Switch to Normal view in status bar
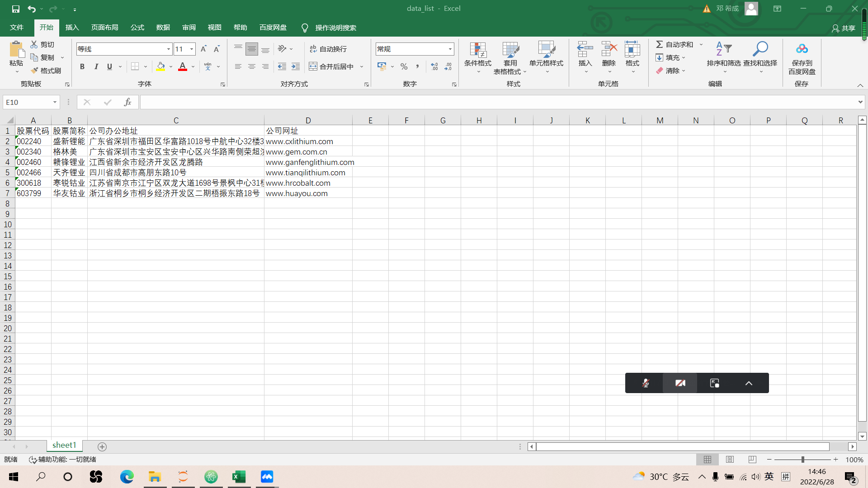Screen dimensions: 868x488 point(708,460)
